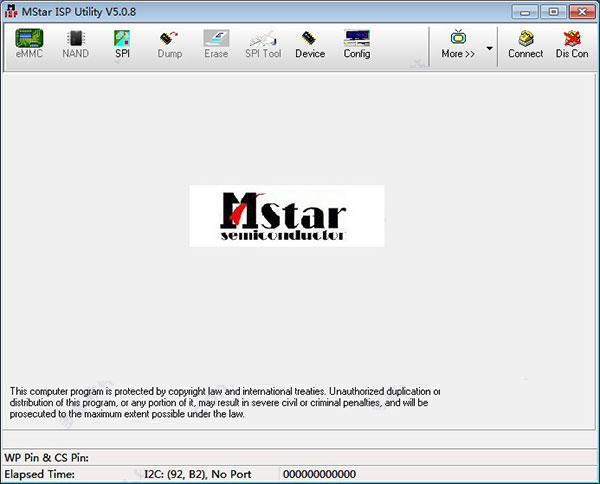This screenshot has height=484, width=600.
Task: Click the WP Pin & CS Pin label
Action: coord(46,458)
